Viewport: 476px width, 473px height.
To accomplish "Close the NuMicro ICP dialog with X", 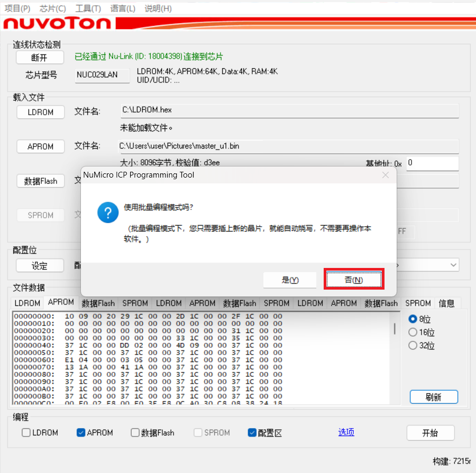I will [386, 175].
